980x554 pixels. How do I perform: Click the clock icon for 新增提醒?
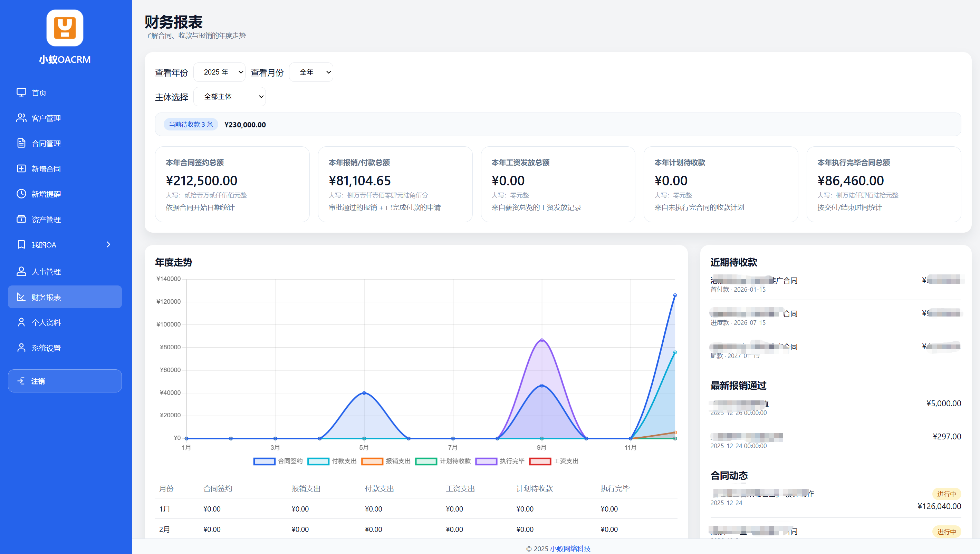(21, 194)
